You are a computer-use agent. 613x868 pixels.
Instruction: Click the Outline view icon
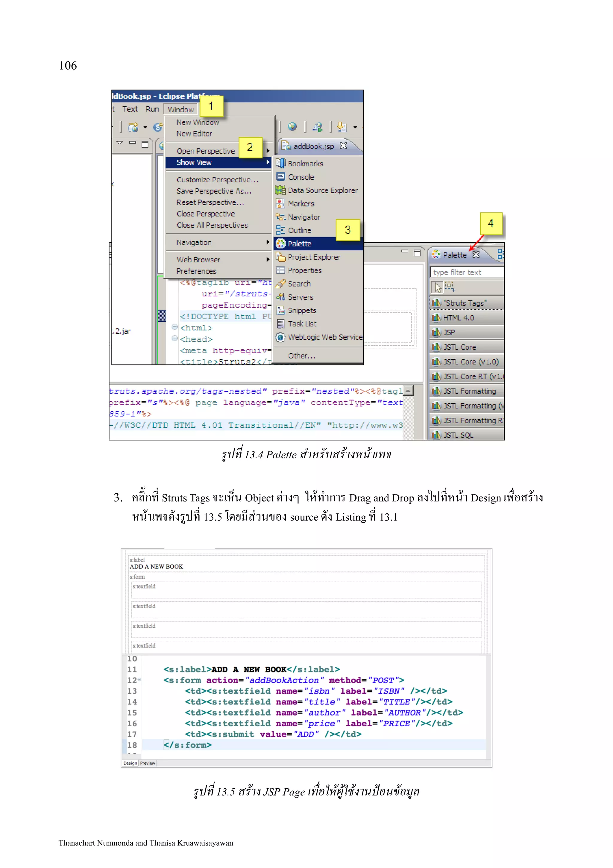pyautogui.click(x=280, y=230)
